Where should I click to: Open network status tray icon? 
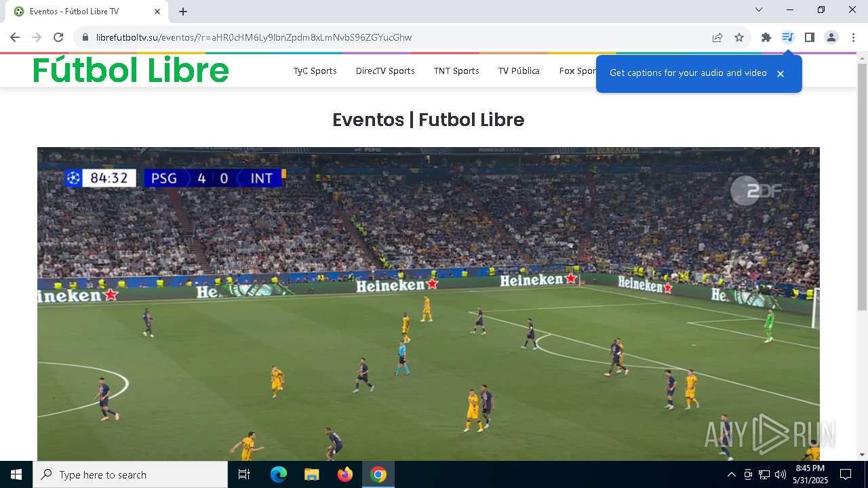click(764, 474)
